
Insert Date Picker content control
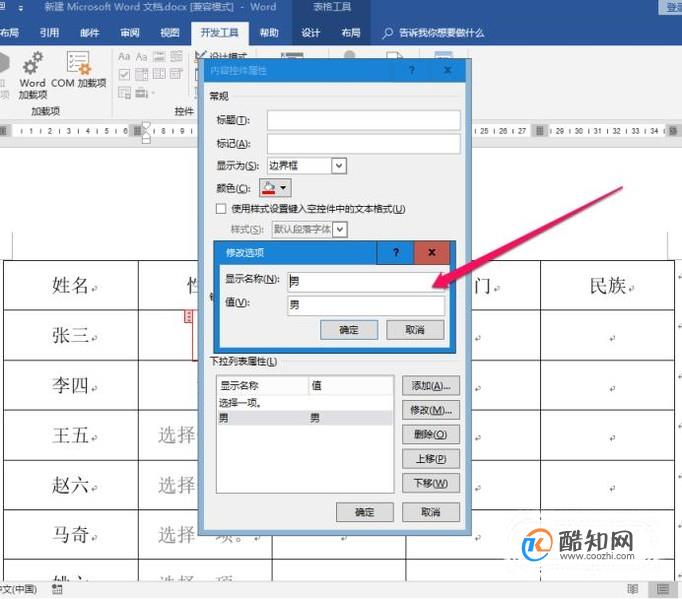[176, 74]
